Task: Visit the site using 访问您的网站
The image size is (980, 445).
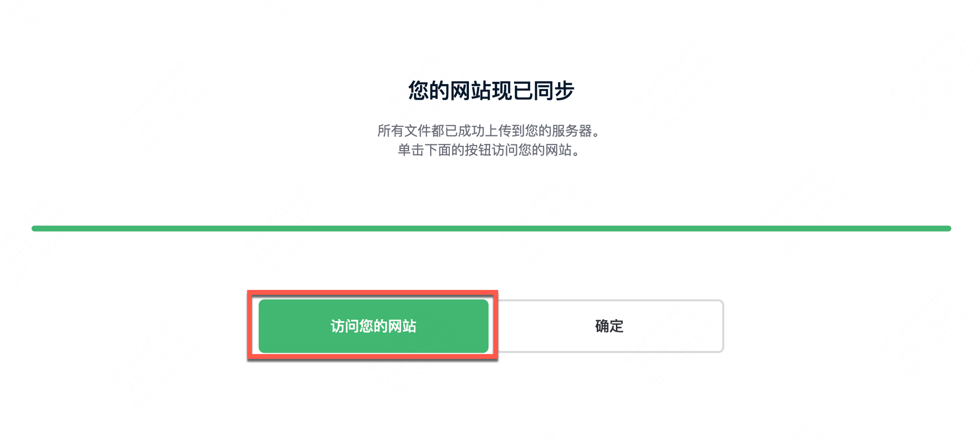Action: pyautogui.click(x=373, y=326)
